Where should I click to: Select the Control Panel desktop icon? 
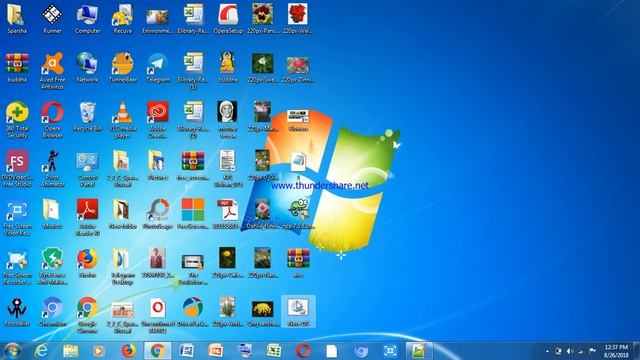(x=87, y=169)
